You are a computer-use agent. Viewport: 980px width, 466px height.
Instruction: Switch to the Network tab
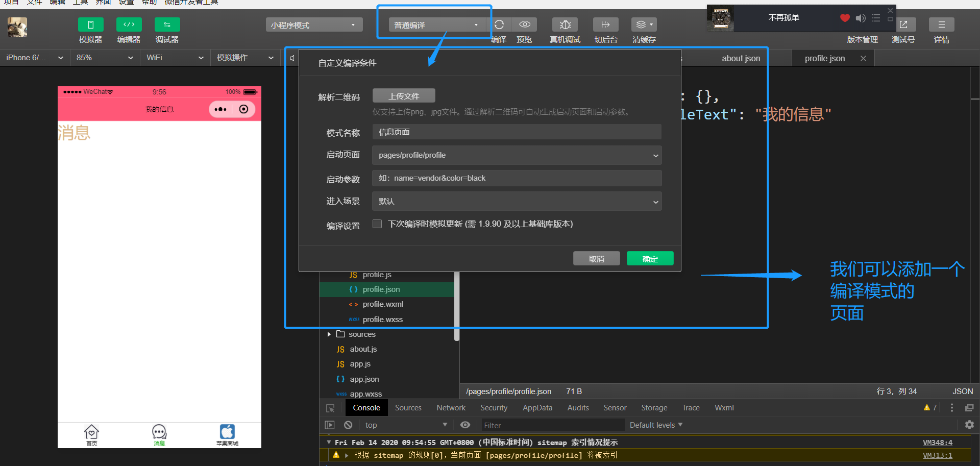(x=451, y=408)
